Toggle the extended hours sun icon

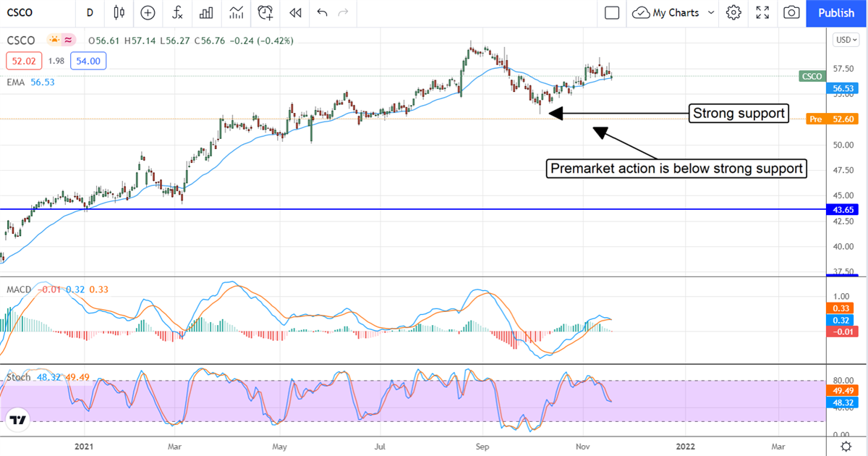(x=54, y=41)
